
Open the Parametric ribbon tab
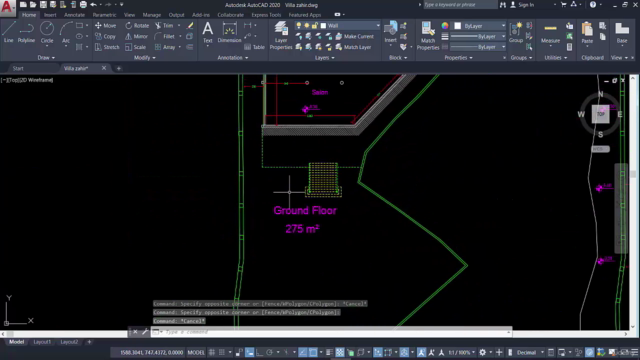(x=104, y=15)
